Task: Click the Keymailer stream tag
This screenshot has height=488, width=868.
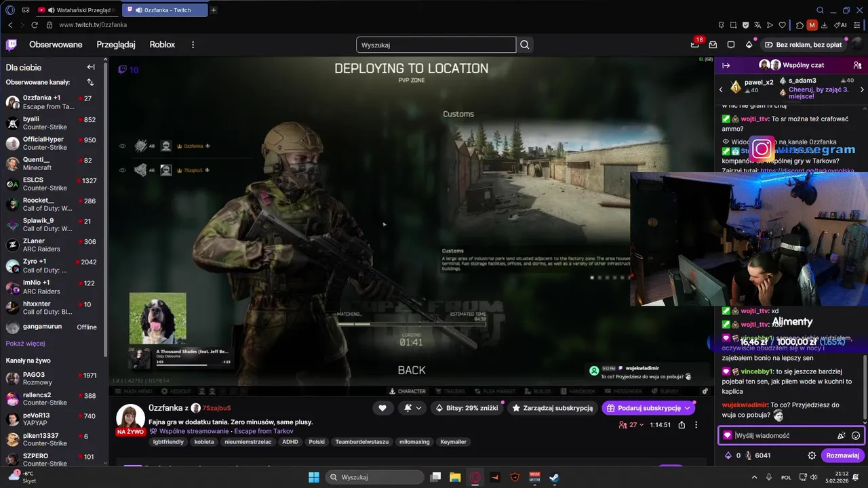Action: point(453,442)
